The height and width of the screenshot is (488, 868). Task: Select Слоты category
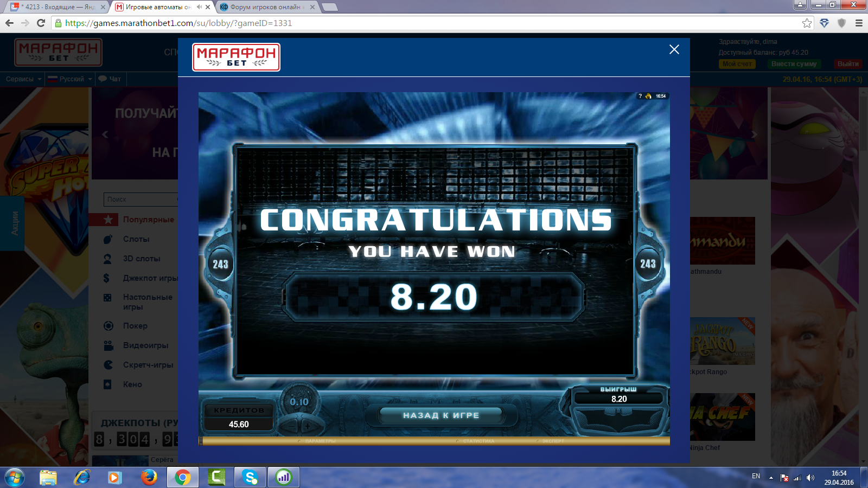coord(136,239)
